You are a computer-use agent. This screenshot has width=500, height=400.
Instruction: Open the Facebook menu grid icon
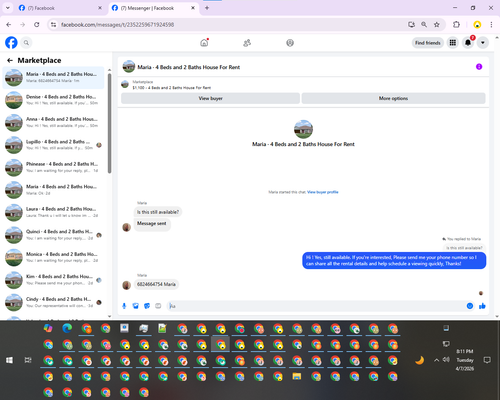click(453, 43)
